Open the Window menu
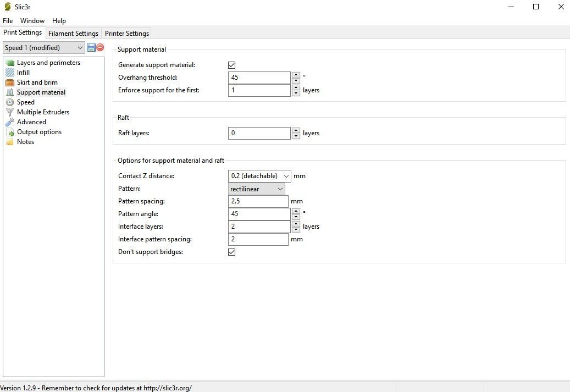570x392 pixels. (32, 21)
